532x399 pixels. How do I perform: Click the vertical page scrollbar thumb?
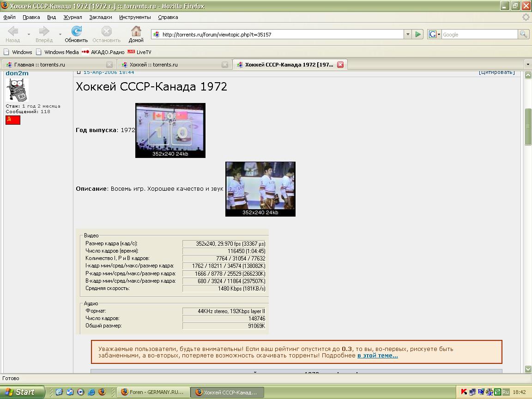coord(528,127)
